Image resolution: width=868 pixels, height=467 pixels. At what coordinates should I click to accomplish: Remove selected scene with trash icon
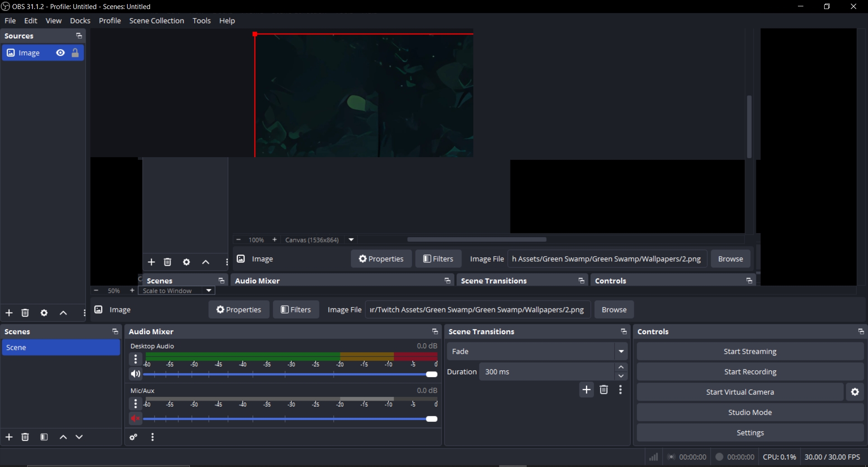click(x=25, y=437)
